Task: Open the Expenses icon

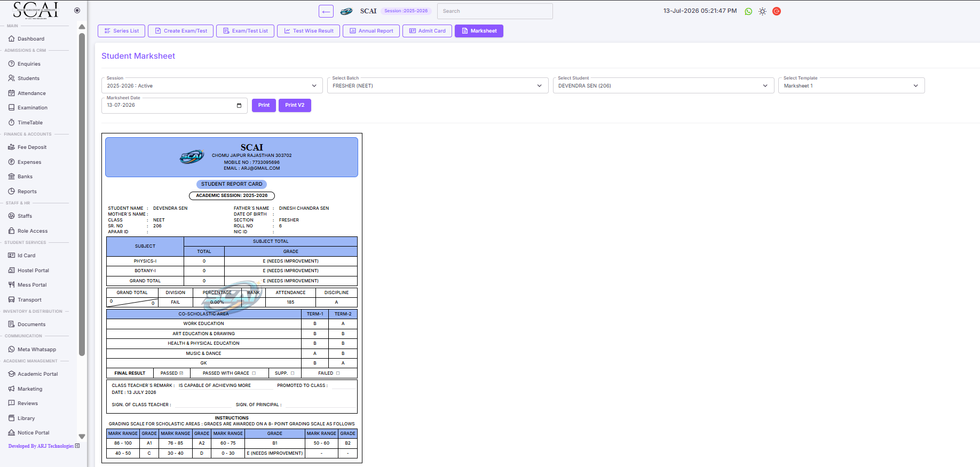Action: [x=12, y=162]
